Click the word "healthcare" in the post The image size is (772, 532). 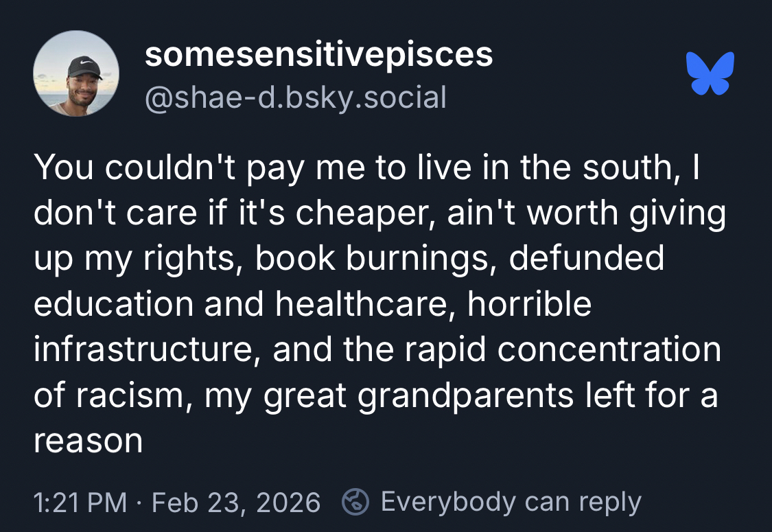coord(366,303)
